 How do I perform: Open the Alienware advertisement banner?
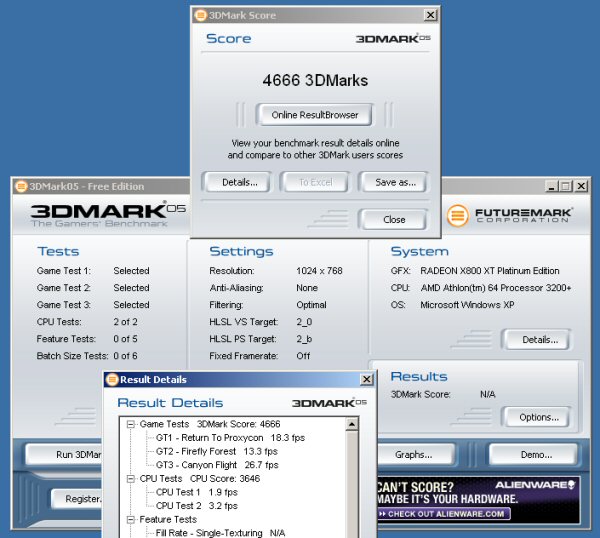coord(478,500)
